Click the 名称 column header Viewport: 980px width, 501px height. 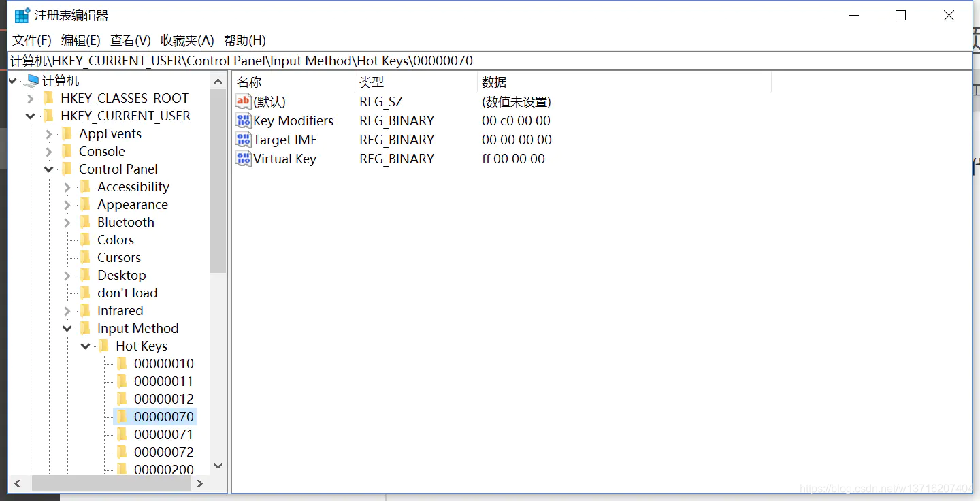(250, 82)
